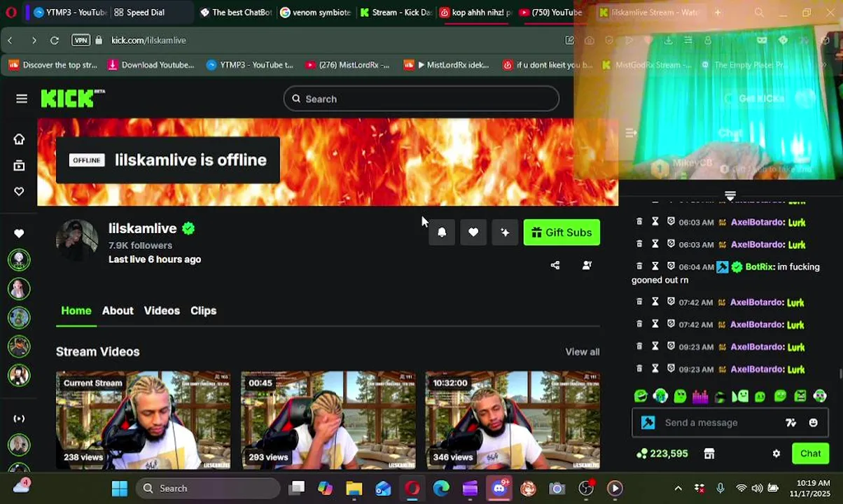Open volume control in system tray

coord(757,489)
